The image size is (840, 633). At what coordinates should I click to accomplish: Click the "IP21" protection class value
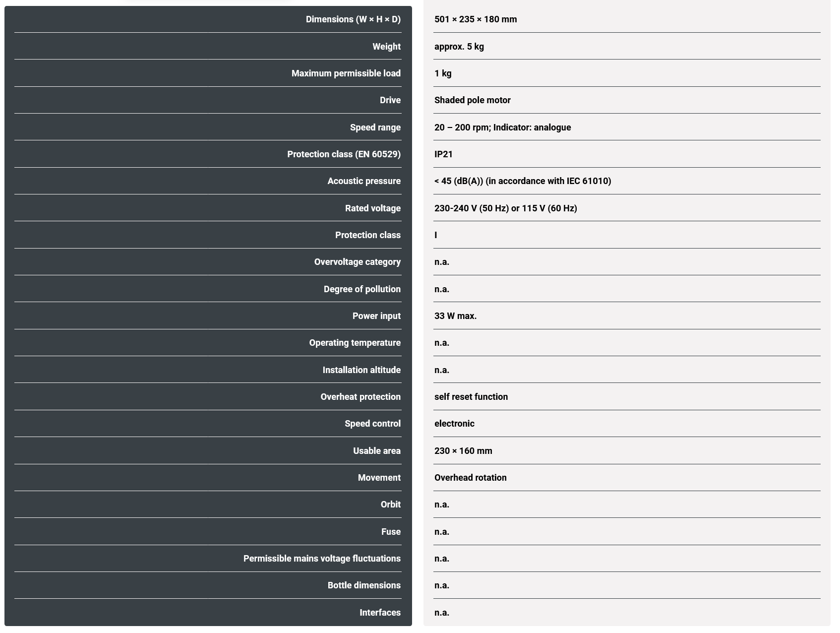443,154
